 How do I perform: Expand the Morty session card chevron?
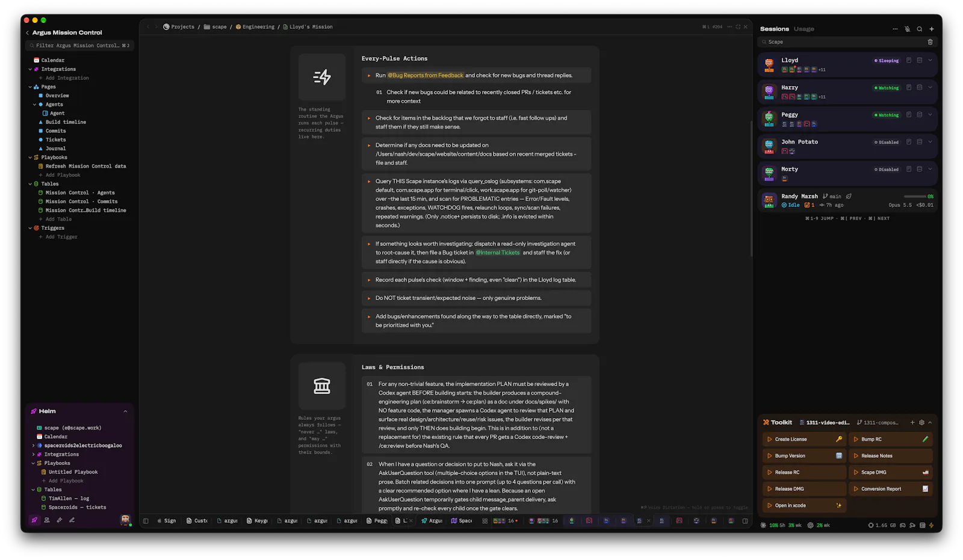[930, 169]
